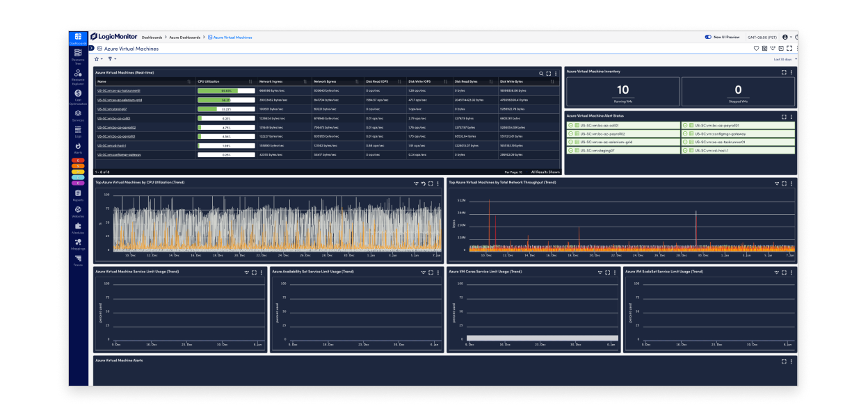Open the dashboard filter dropdown
This screenshot has height=417, width=868.
point(111,59)
